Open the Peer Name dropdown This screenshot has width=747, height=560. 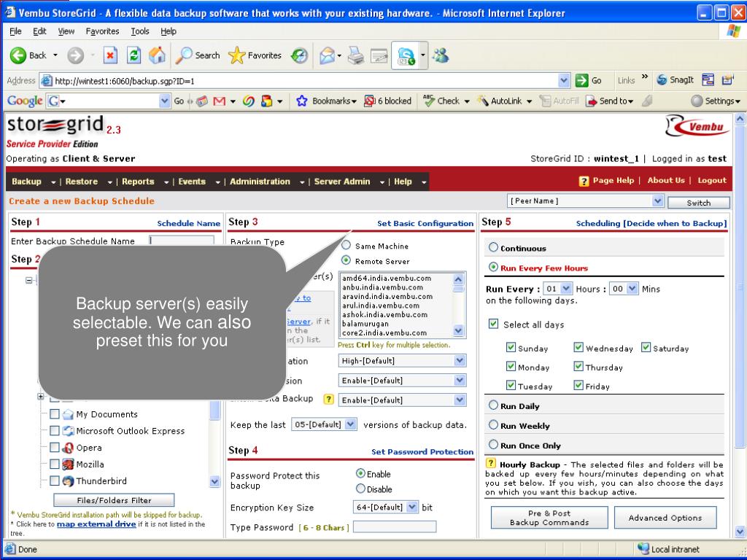click(x=586, y=201)
